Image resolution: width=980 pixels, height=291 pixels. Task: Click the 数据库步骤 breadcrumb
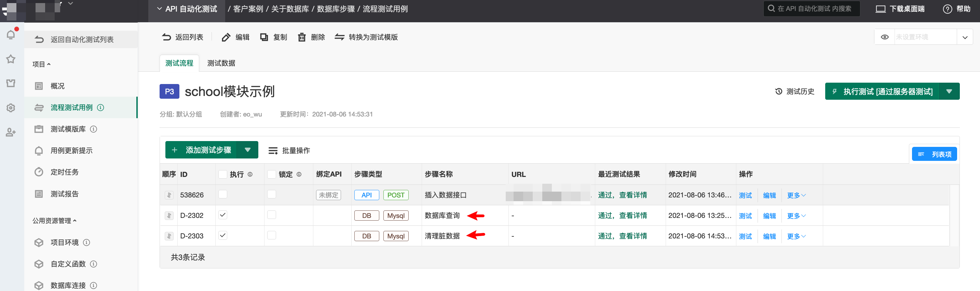tap(336, 9)
